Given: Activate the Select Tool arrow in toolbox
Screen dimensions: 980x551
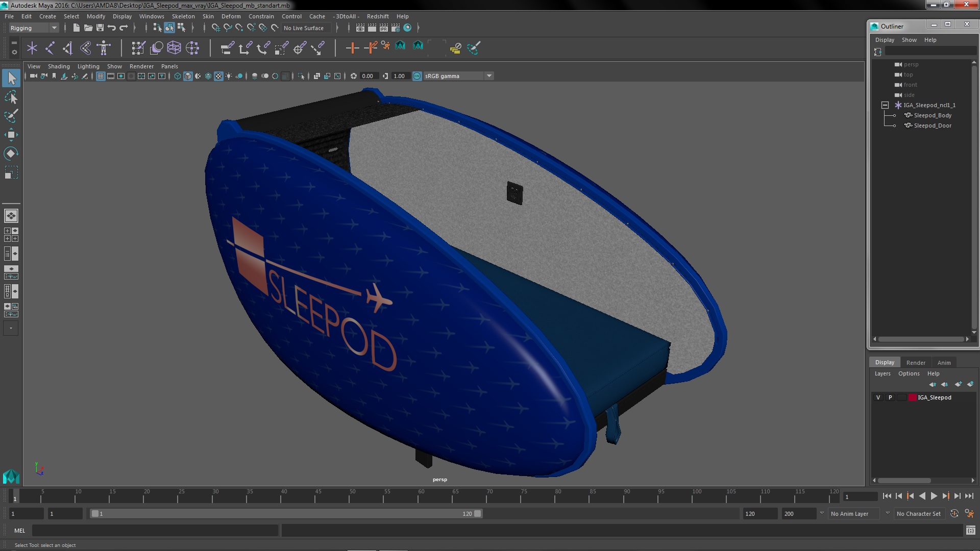Looking at the screenshot, I should 11,78.
